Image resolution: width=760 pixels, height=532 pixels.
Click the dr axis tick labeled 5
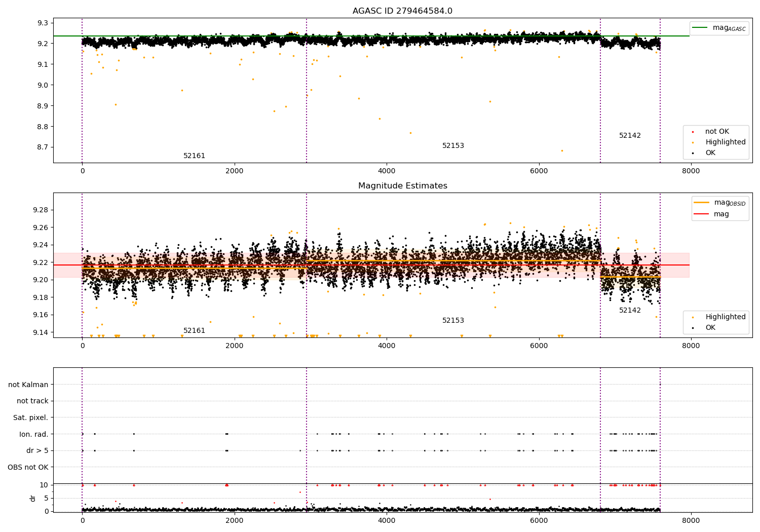point(46,498)
